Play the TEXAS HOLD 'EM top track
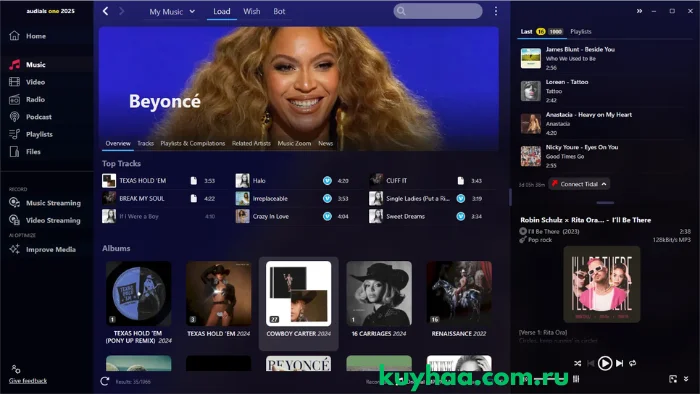700x394 pixels. pyautogui.click(x=142, y=181)
